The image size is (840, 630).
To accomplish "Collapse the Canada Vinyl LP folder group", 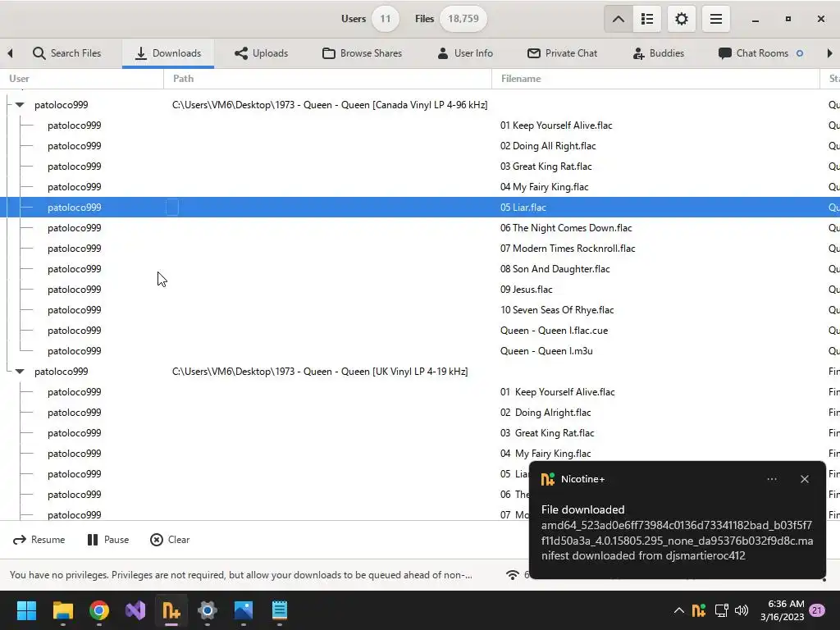I will tap(20, 105).
